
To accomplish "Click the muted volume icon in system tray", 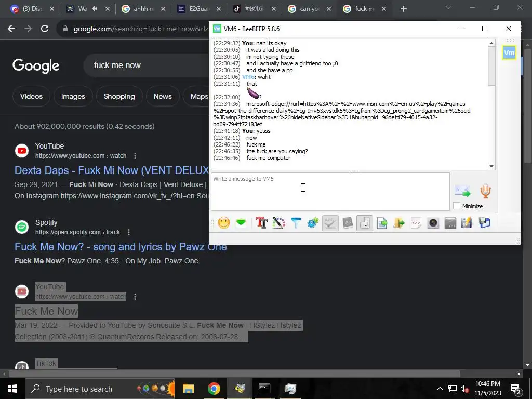I will pyautogui.click(x=464, y=389).
